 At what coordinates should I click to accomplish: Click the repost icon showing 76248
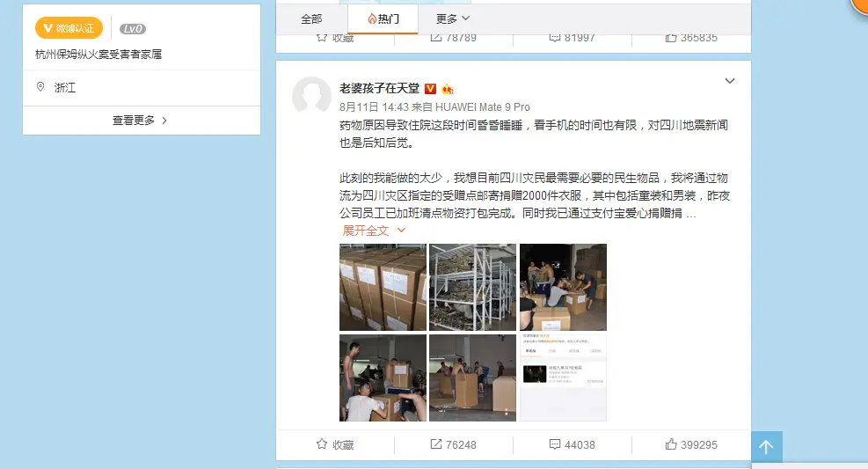click(x=436, y=444)
